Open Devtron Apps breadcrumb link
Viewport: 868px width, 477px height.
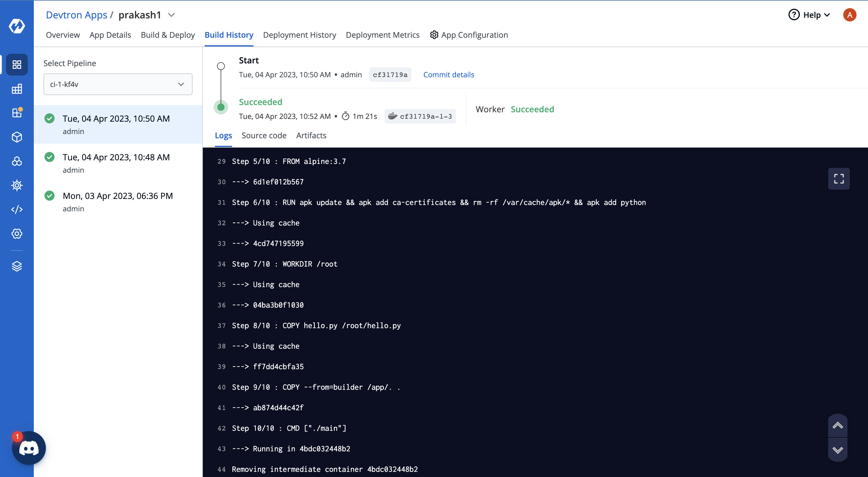[76, 14]
